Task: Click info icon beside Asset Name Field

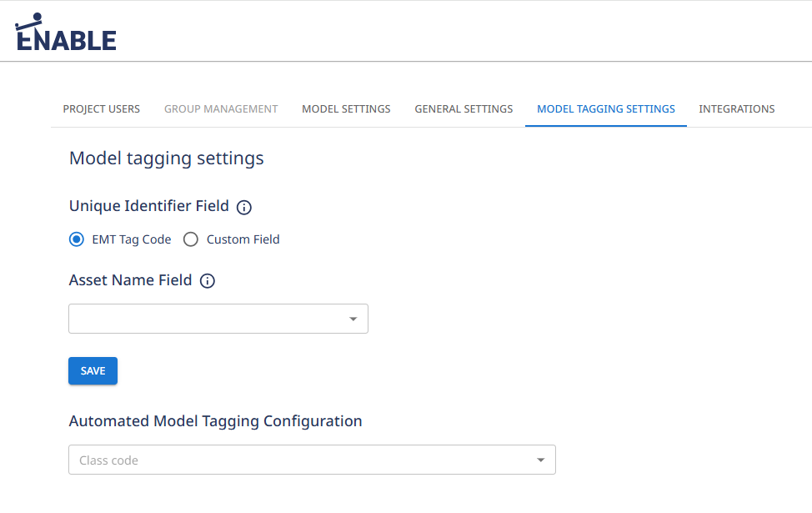Action: click(x=208, y=281)
